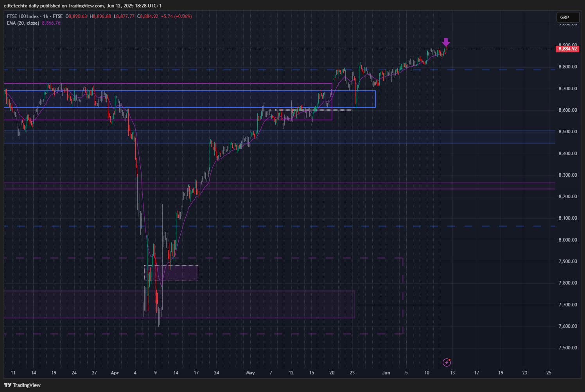Click the TradingView logo at bottom
The height and width of the screenshot is (392, 585).
click(x=22, y=385)
